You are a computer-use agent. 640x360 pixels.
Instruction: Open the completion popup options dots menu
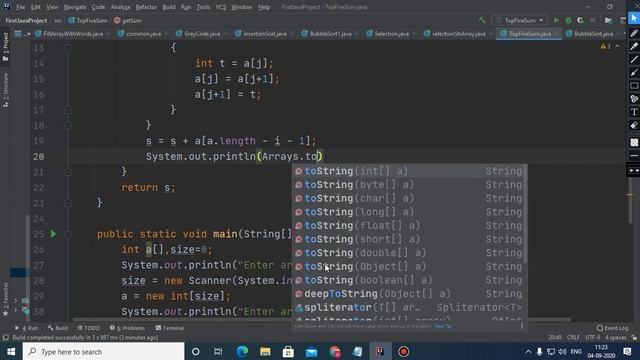pos(522,326)
